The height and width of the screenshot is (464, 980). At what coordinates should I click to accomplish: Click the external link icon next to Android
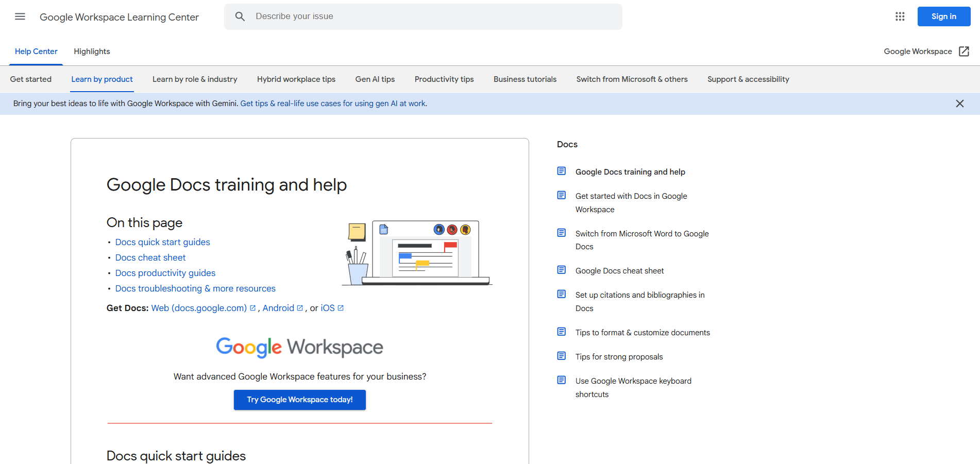pos(300,307)
